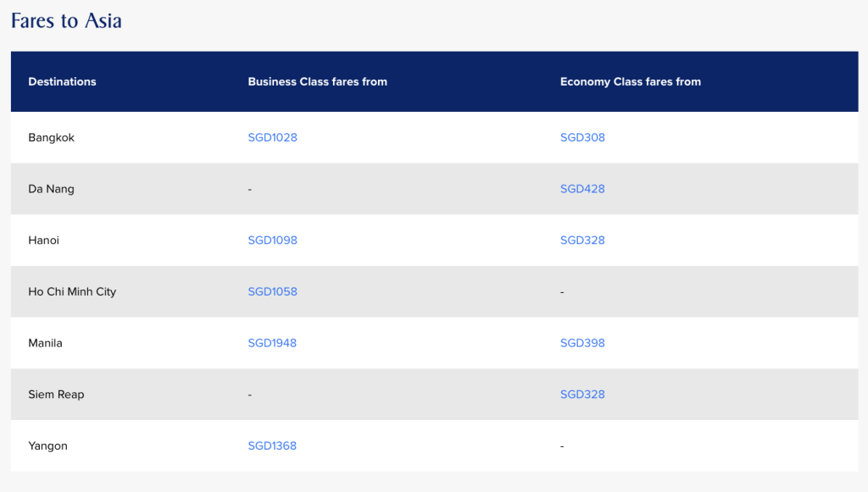Click the Economy Class fares from header
The height and width of the screenshot is (492, 868).
point(630,82)
